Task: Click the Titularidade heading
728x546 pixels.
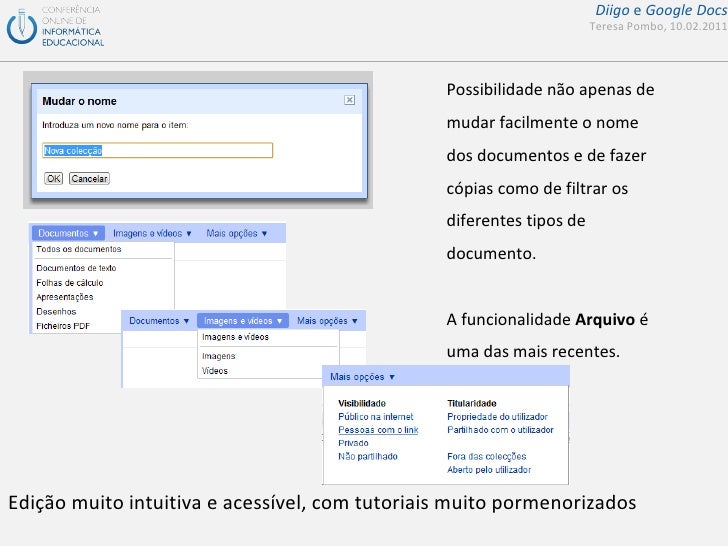Action: pos(472,403)
